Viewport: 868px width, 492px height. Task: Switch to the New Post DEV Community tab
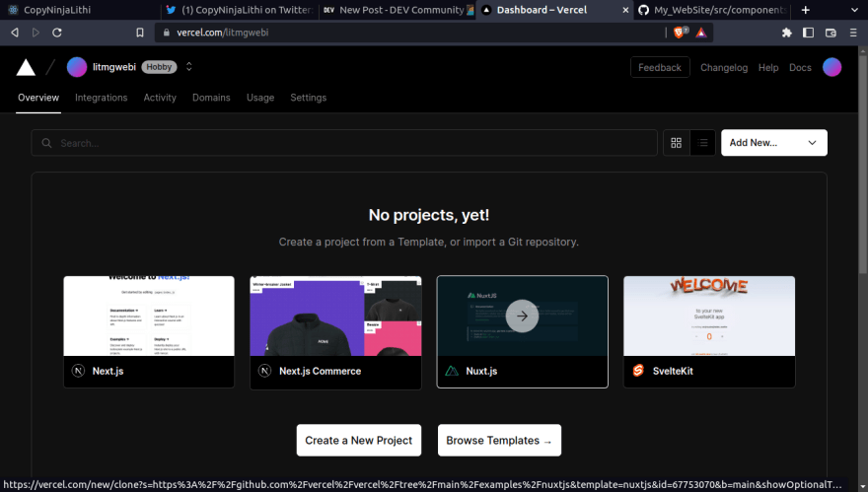[398, 10]
